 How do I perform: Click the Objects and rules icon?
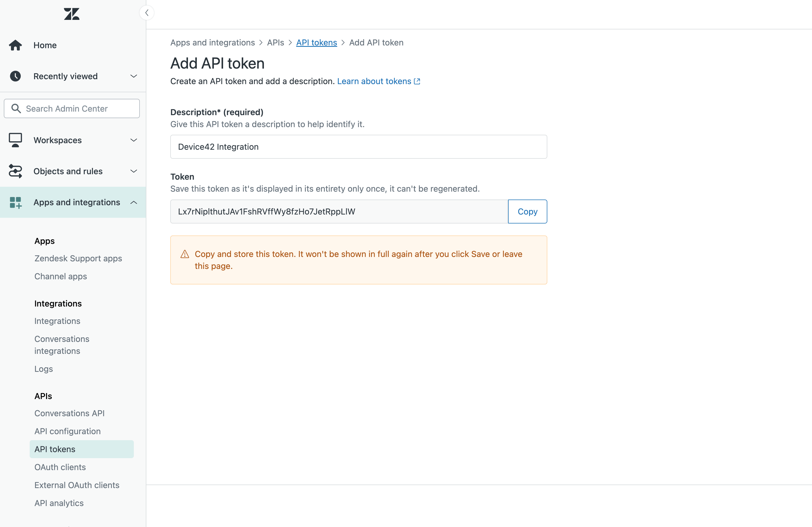[x=15, y=171]
